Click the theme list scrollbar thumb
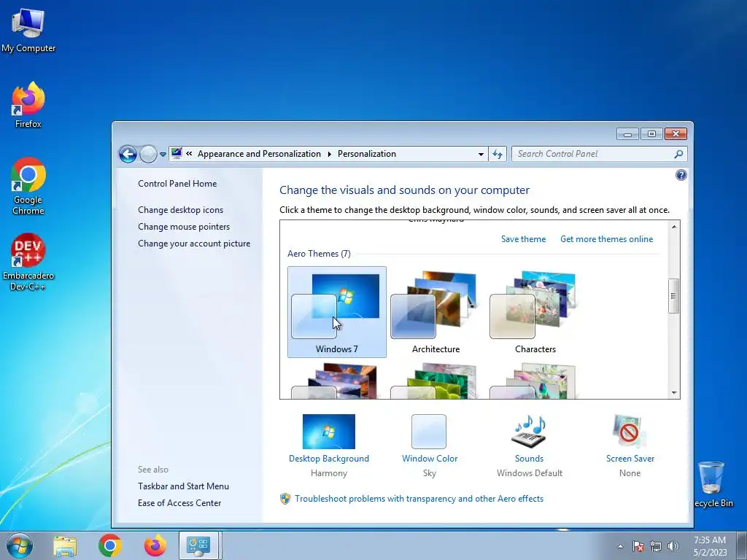The image size is (747, 560). click(x=673, y=296)
